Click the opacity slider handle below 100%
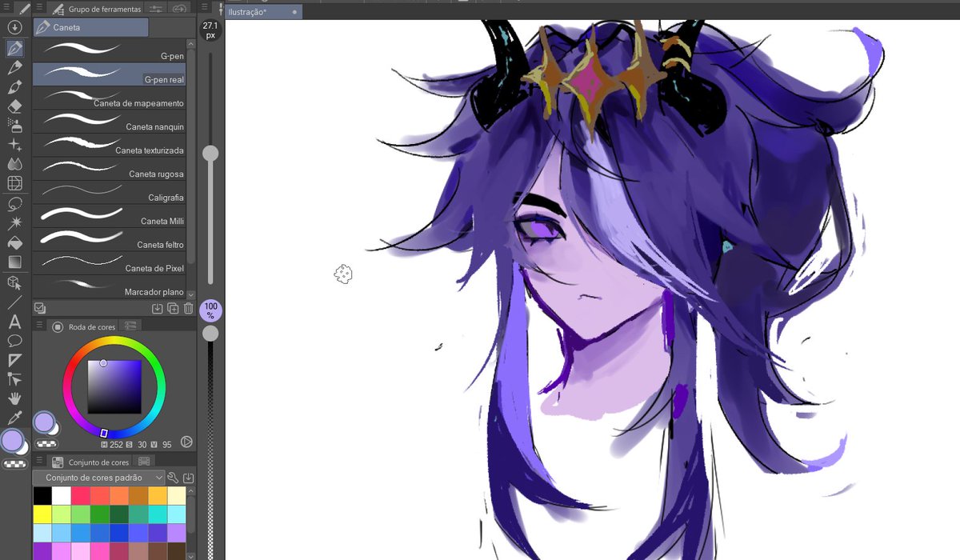 [210, 333]
